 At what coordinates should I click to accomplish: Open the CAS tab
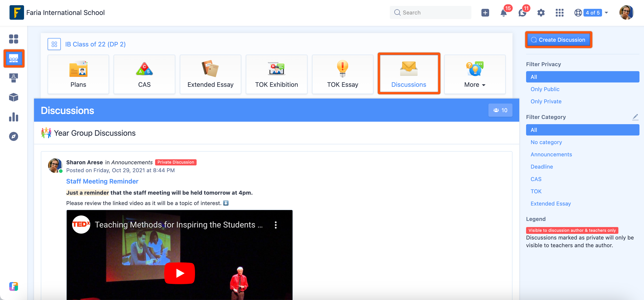[x=144, y=75]
